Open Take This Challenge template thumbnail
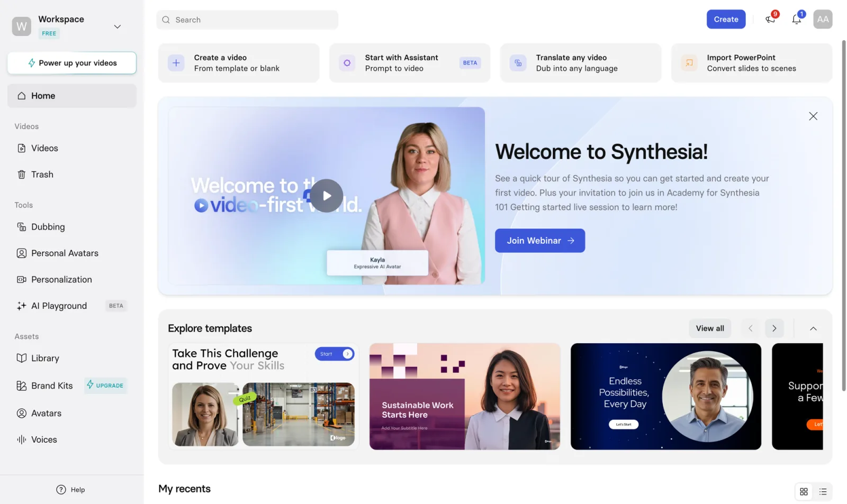The image size is (847, 504). [264, 397]
